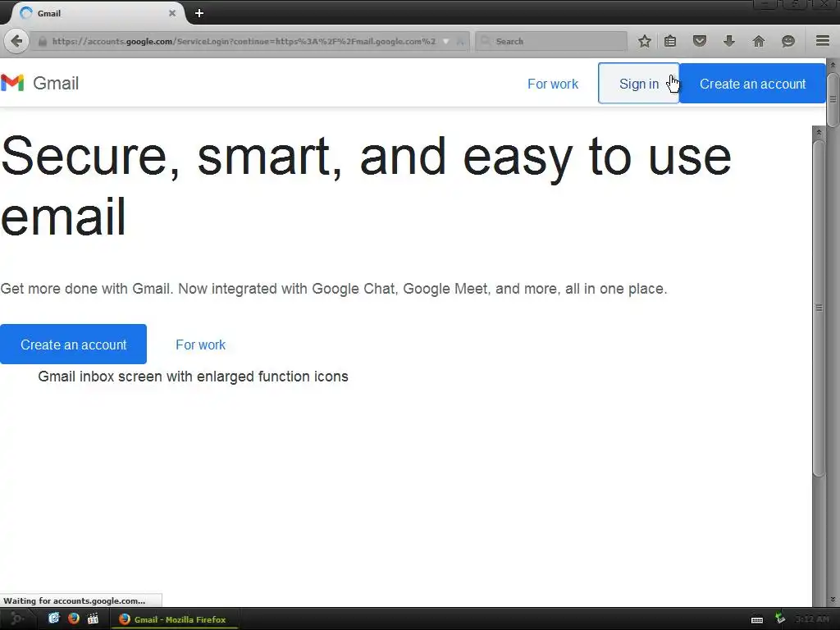Click 'Waiting for accounts.google.com' status text
Image resolution: width=840 pixels, height=630 pixels.
[75, 600]
